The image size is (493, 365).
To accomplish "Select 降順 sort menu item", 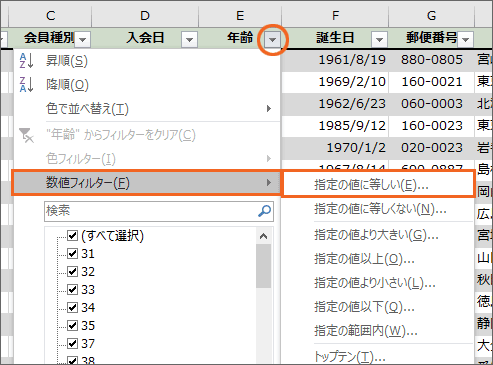I will [x=147, y=85].
